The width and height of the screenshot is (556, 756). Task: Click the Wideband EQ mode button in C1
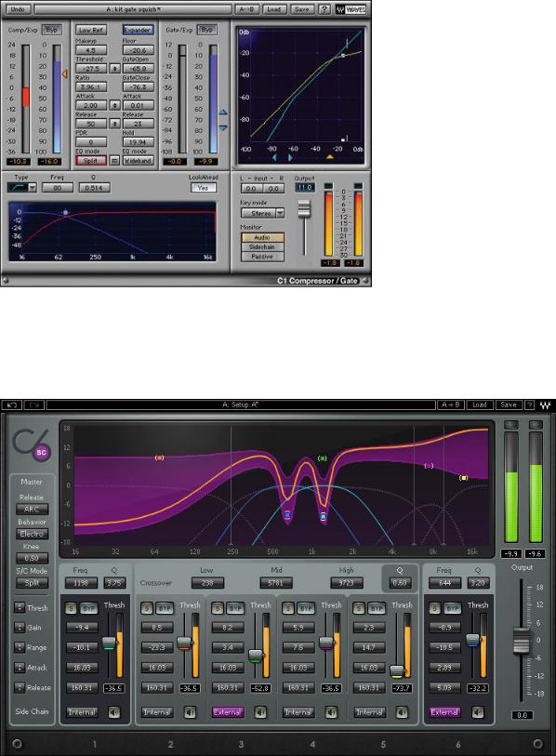pyautogui.click(x=138, y=161)
